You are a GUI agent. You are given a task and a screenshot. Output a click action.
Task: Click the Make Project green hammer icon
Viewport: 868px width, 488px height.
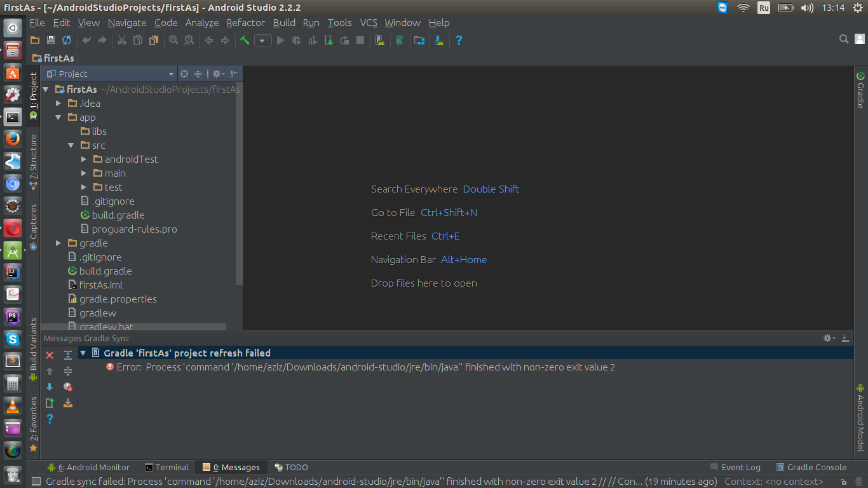(245, 40)
